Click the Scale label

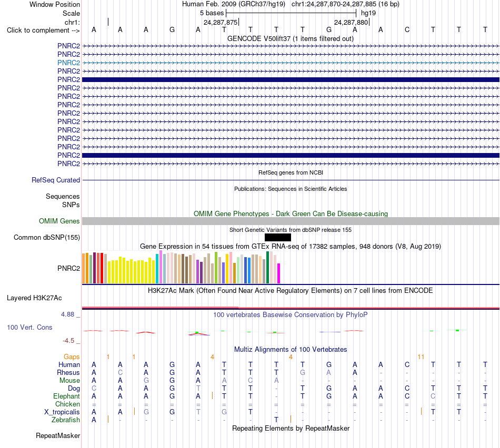tap(72, 13)
